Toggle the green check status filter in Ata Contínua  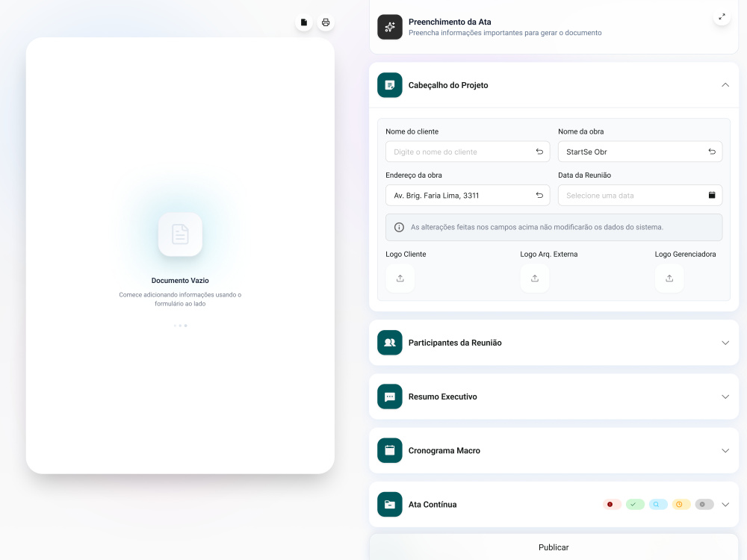pyautogui.click(x=635, y=504)
